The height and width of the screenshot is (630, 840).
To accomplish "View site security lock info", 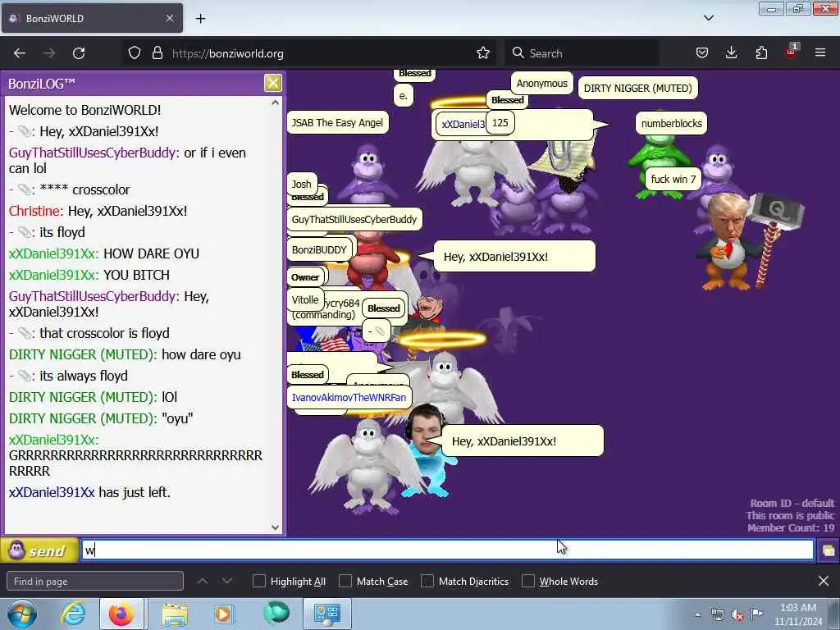I will point(157,53).
